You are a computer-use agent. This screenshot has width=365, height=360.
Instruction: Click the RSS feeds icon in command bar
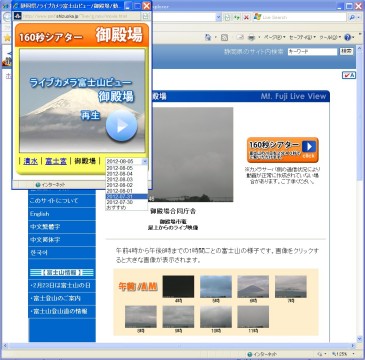click(x=224, y=37)
